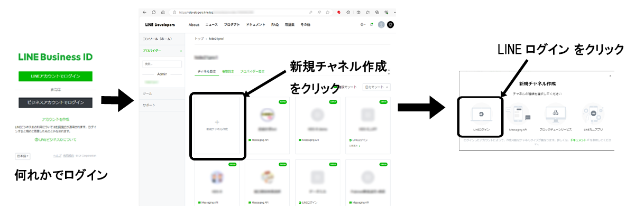Open the About menu item
This screenshot has height=208, width=644.
pyautogui.click(x=194, y=25)
